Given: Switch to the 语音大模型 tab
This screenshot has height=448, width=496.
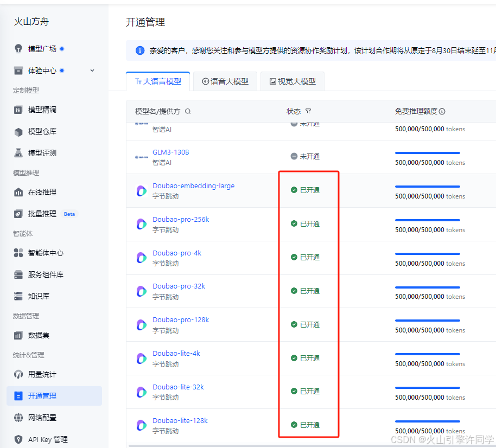Looking at the screenshot, I should [225, 81].
